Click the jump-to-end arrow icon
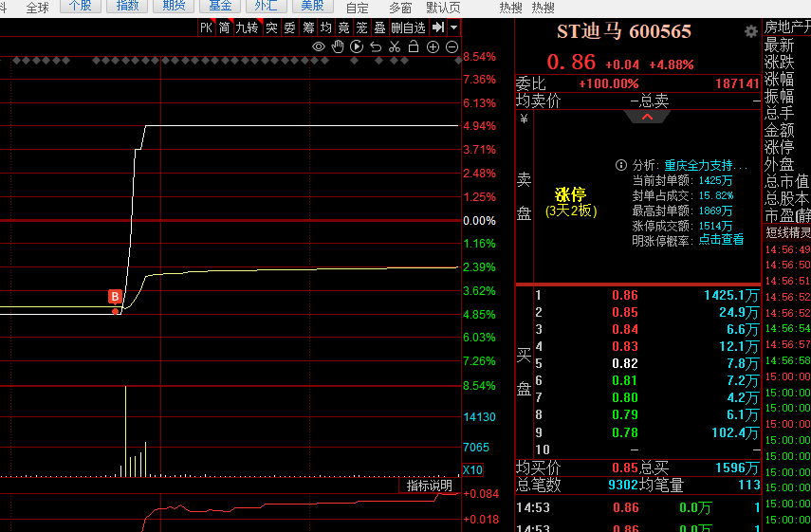811x532 pixels. [x=438, y=28]
